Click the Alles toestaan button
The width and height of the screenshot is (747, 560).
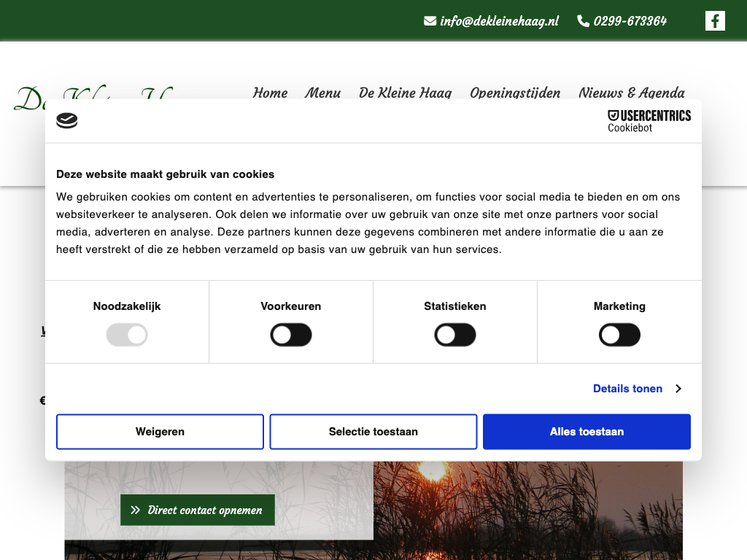coord(587,432)
